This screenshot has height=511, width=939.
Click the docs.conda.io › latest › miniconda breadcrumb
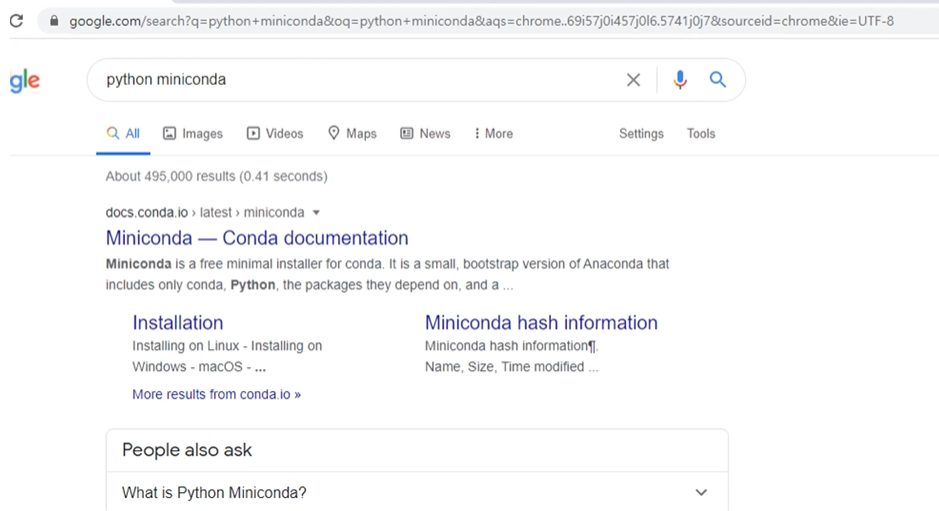pos(205,213)
